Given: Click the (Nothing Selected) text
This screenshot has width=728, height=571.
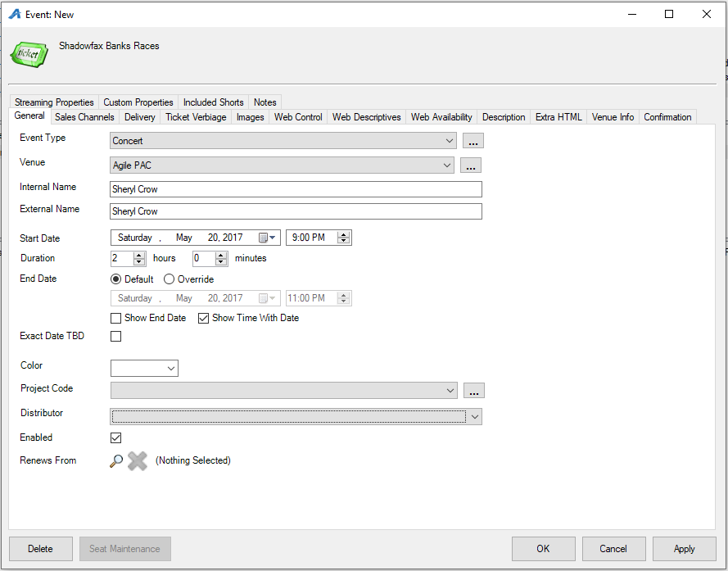Looking at the screenshot, I should [x=193, y=460].
